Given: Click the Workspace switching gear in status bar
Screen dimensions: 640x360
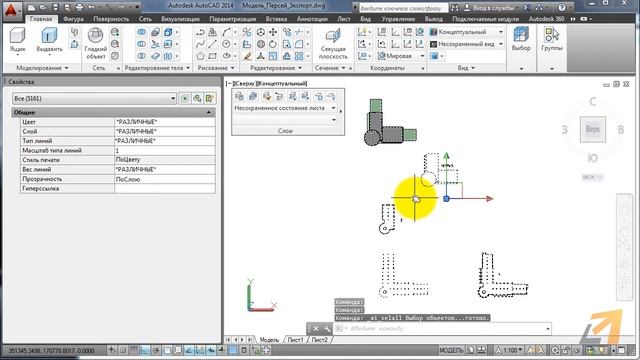Looking at the screenshot, I should coord(555,350).
